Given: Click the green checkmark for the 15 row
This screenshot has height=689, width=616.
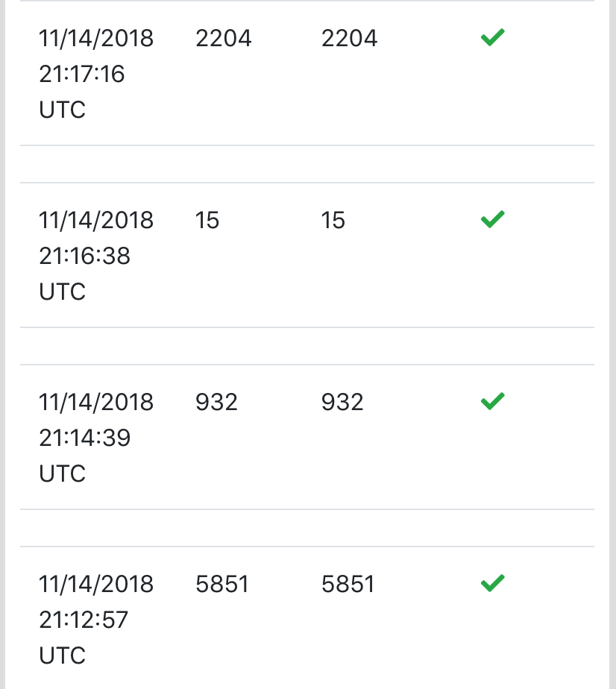Looking at the screenshot, I should click(492, 219).
